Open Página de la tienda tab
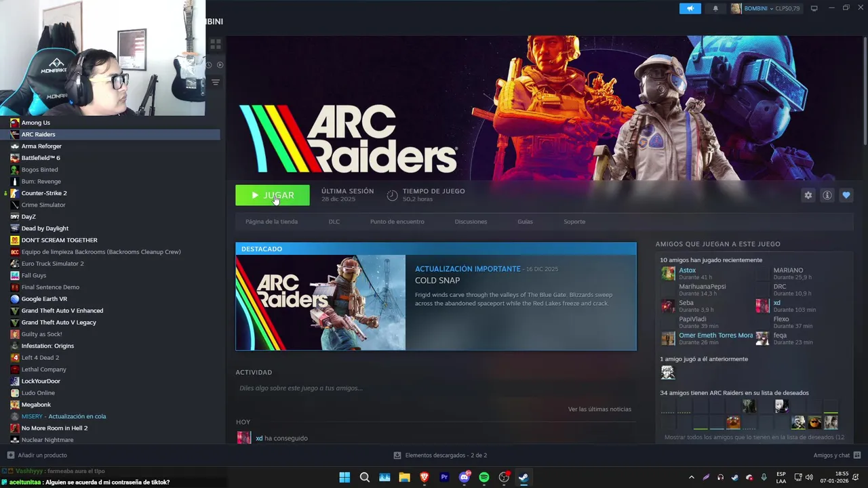This screenshot has height=488, width=868. tap(271, 222)
